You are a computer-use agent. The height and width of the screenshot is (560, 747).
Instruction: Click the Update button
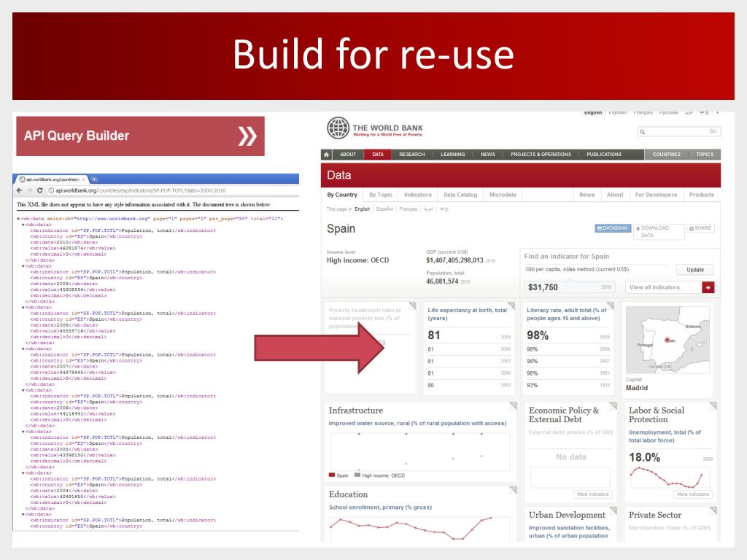pos(695,270)
